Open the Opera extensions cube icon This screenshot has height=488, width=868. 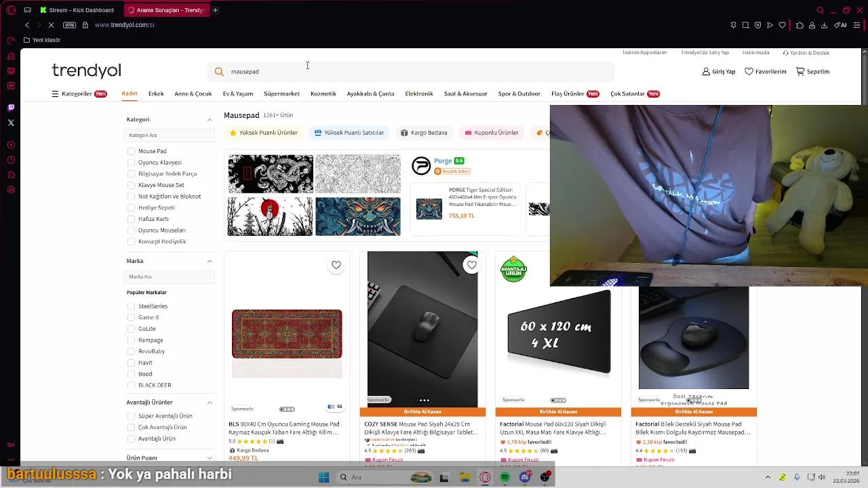coord(800,25)
